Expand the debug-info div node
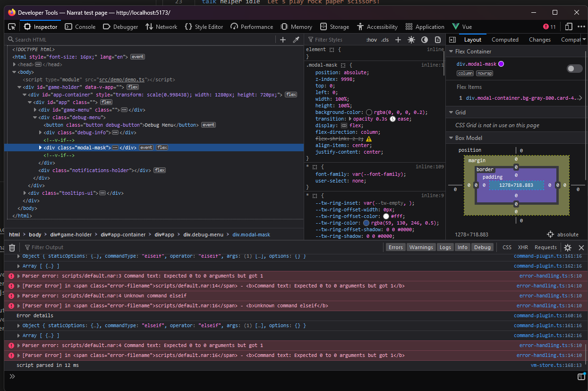This screenshot has height=391, width=588. [41, 132]
